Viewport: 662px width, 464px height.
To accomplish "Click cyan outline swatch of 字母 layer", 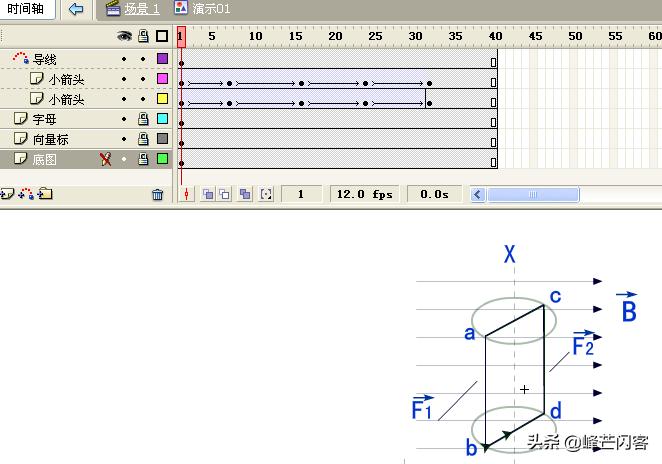I will click(163, 119).
